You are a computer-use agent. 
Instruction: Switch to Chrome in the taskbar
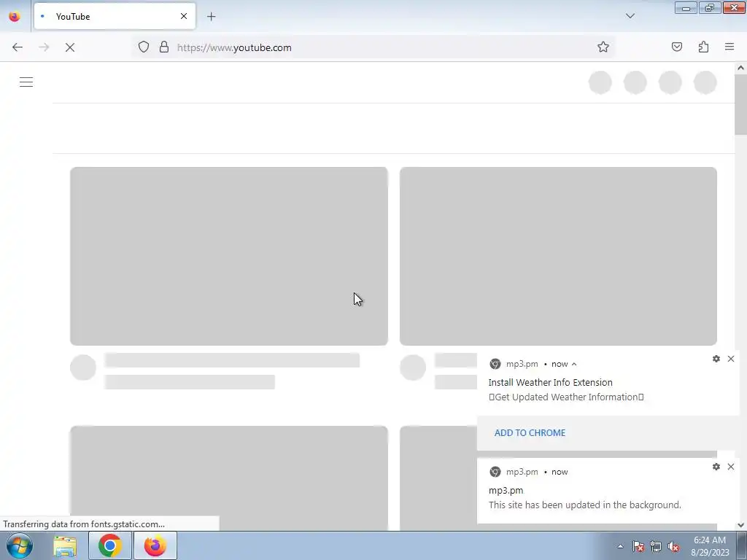(110, 545)
